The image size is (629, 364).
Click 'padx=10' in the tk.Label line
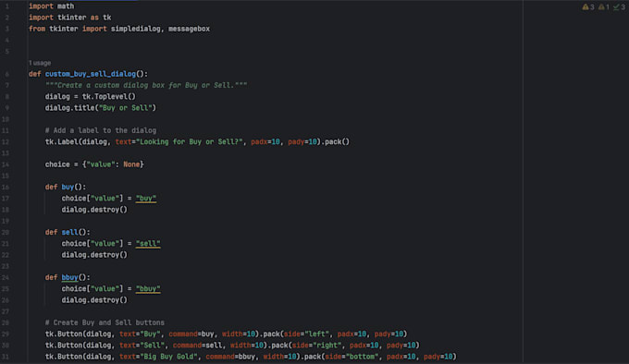265,141
